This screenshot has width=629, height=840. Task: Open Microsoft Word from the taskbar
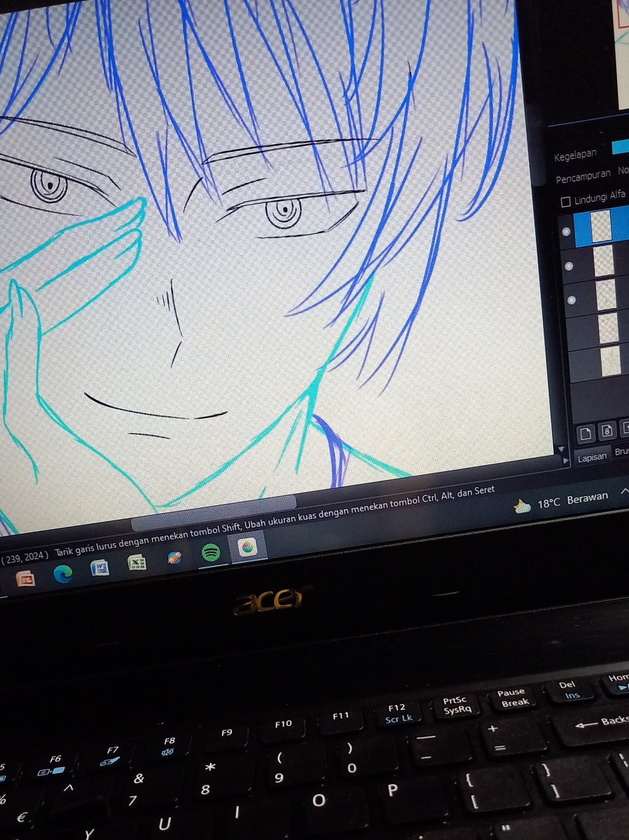click(x=99, y=568)
